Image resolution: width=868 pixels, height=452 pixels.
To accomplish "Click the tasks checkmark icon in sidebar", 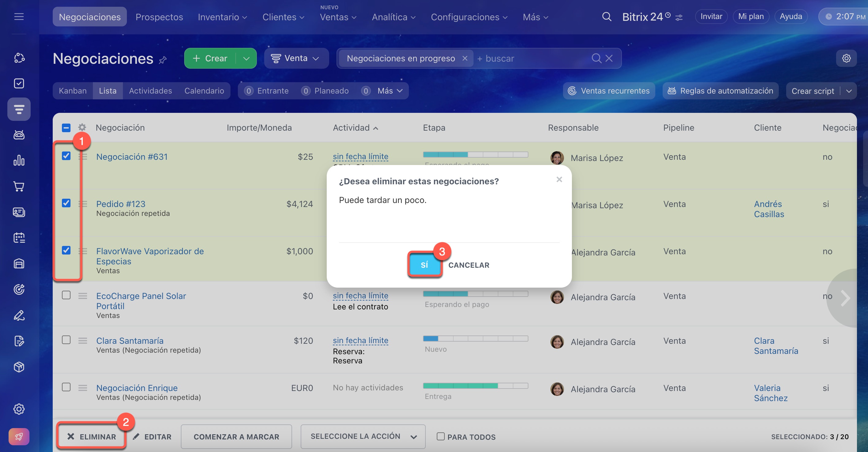I will (x=19, y=83).
